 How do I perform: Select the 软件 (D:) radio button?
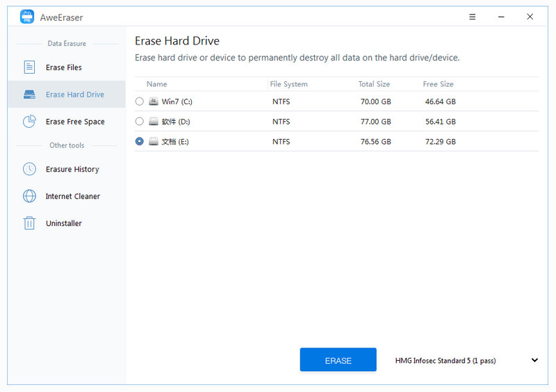point(140,122)
